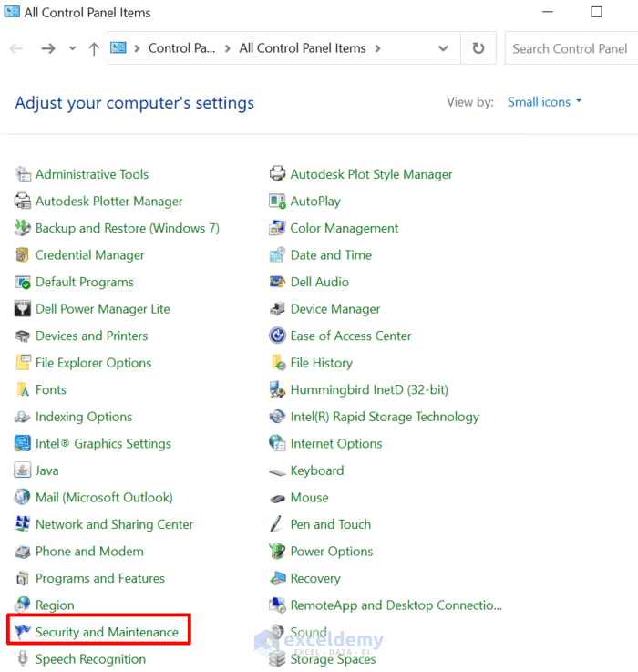Image resolution: width=638 pixels, height=672 pixels.
Task: Open the Default Programs icon
Action: [x=23, y=282]
